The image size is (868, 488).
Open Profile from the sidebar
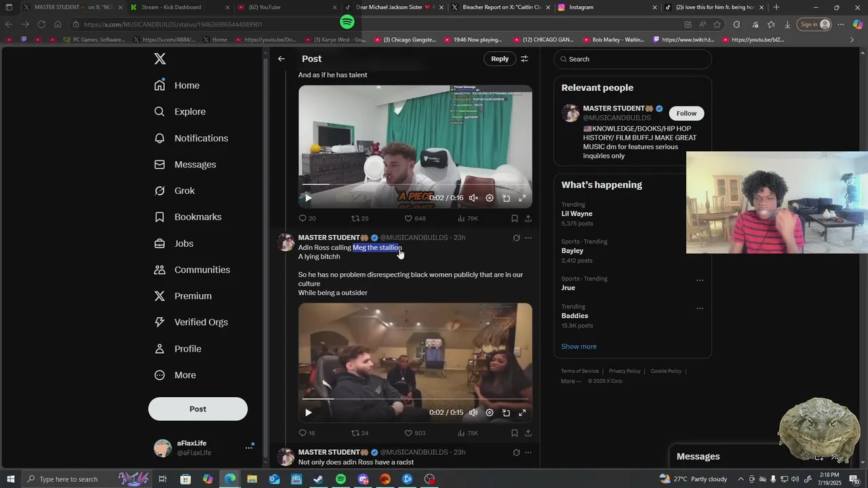[178, 349]
